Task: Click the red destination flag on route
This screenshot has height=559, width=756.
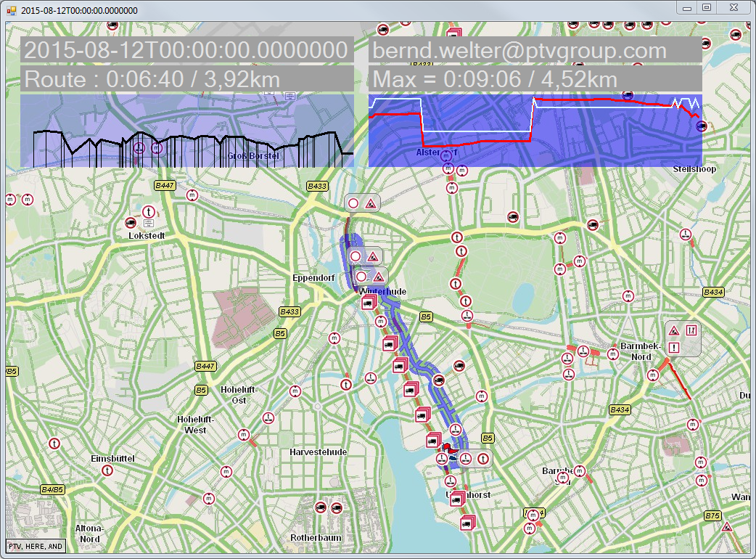Action: coord(448,447)
